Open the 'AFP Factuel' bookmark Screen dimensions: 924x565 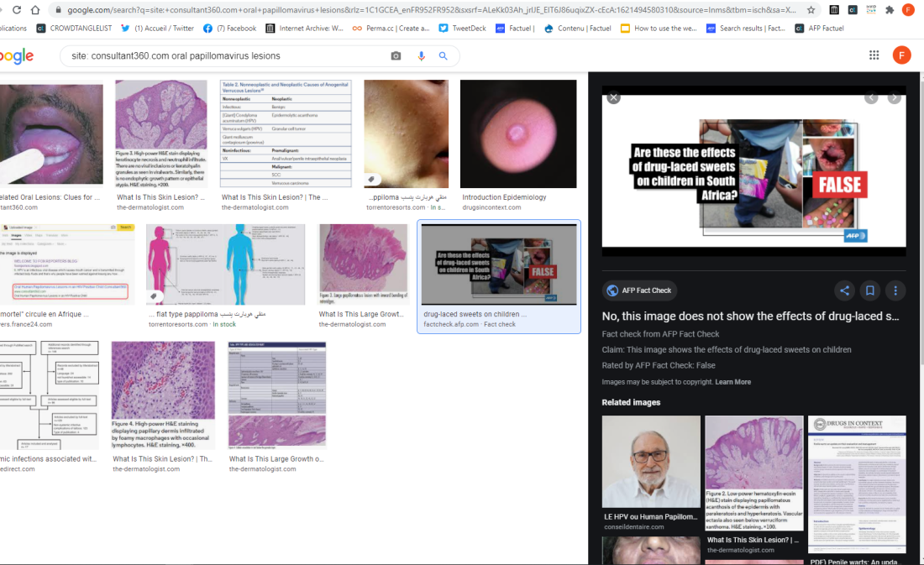tap(820, 29)
